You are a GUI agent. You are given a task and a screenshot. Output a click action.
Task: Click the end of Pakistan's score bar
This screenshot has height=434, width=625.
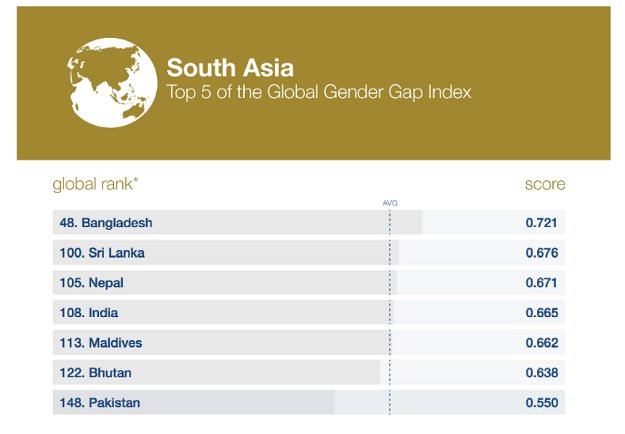tap(334, 403)
